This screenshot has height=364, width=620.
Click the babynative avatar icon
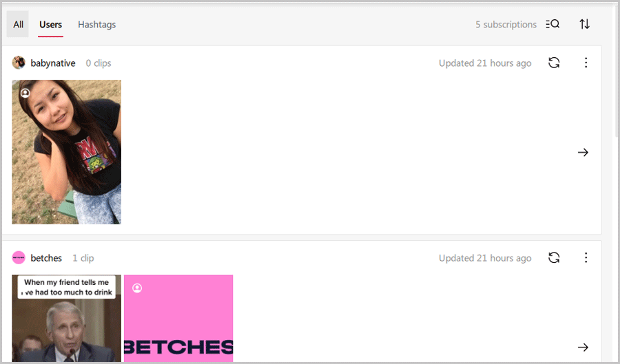[x=19, y=63]
